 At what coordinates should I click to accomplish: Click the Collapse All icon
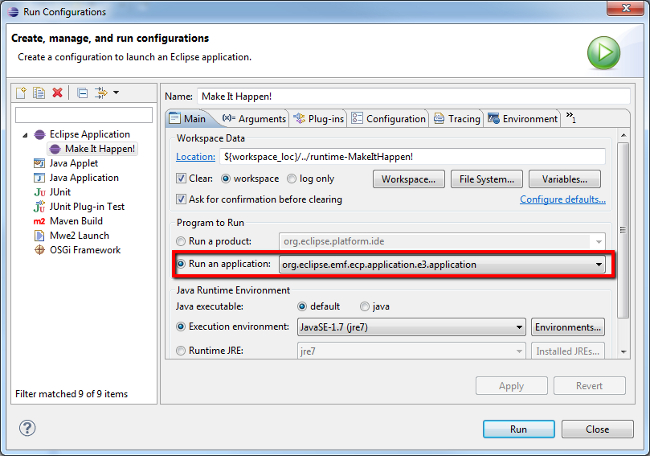(x=82, y=92)
